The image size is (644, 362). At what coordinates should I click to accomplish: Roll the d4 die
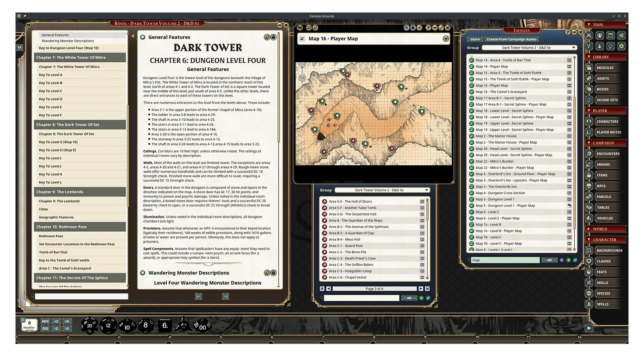coord(183,325)
